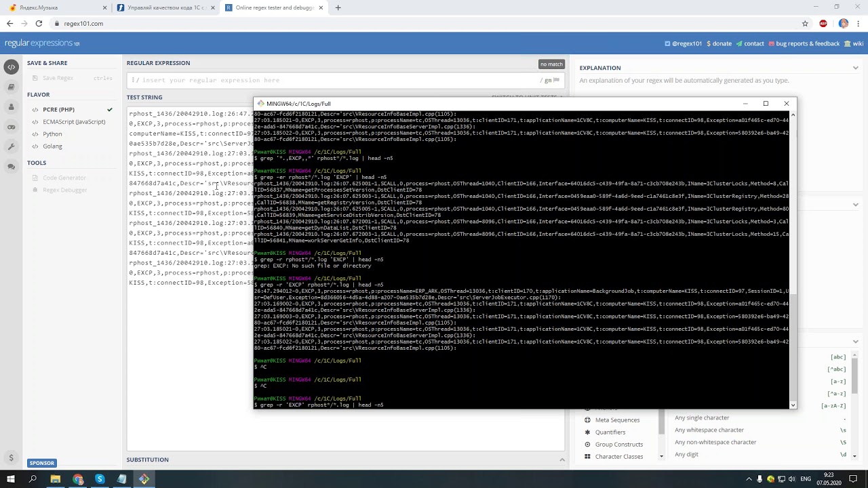Click the donate link
This screenshot has width=868, height=488.
point(719,43)
